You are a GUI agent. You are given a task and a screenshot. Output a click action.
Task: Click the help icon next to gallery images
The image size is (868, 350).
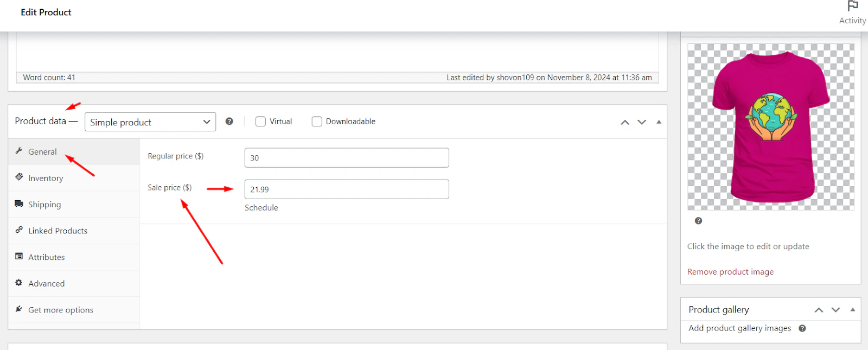tap(802, 328)
